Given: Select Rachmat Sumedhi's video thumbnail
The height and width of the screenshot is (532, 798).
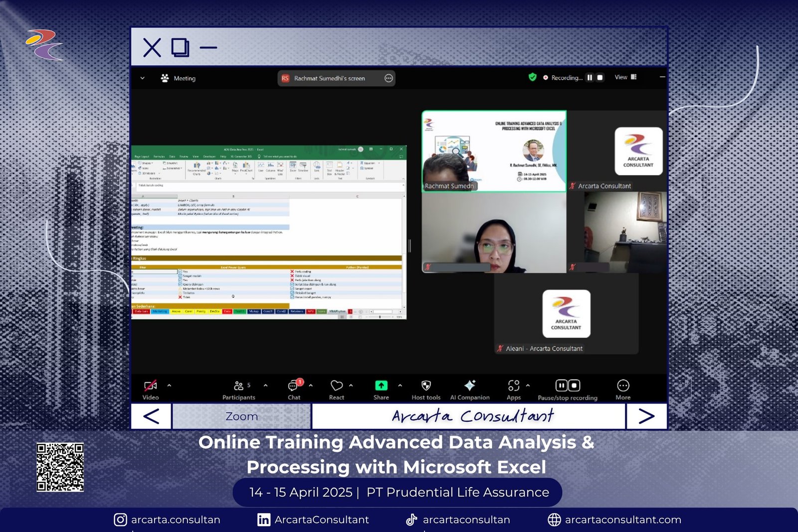Looking at the screenshot, I should (x=494, y=151).
